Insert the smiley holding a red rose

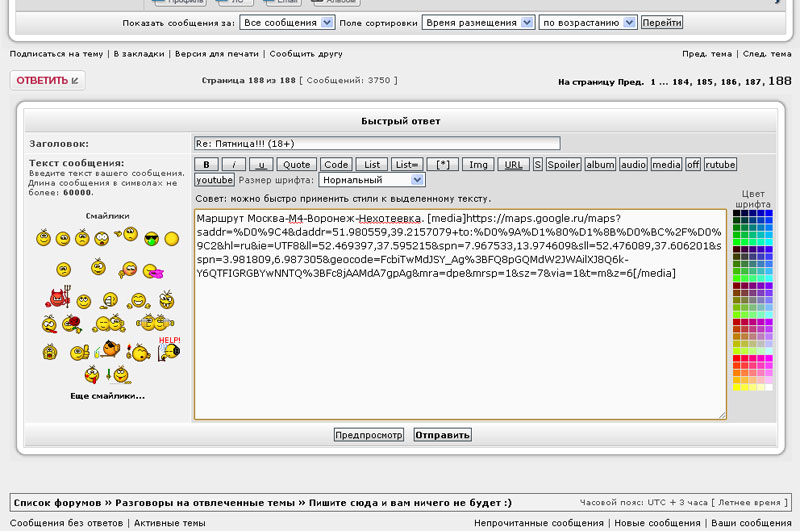pos(70,323)
